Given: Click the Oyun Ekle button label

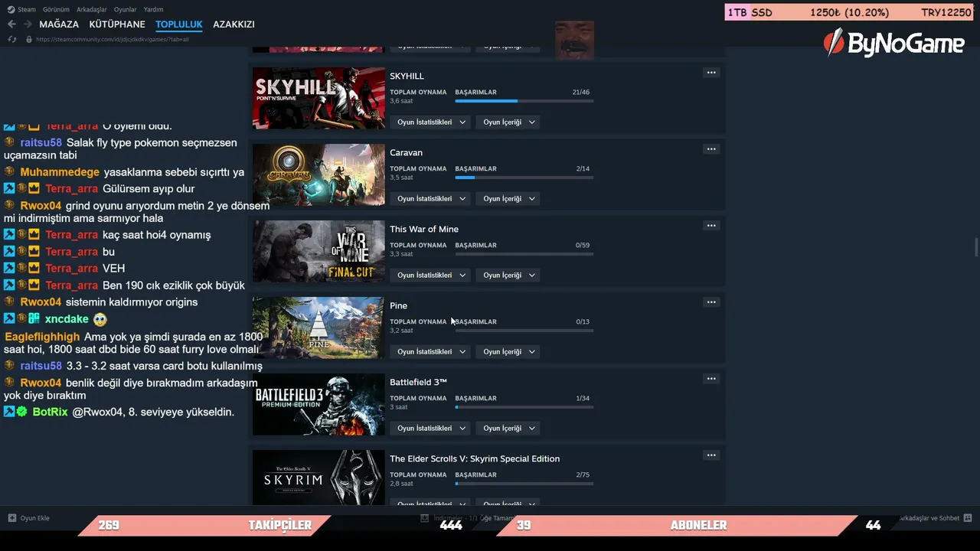Looking at the screenshot, I should (x=34, y=518).
